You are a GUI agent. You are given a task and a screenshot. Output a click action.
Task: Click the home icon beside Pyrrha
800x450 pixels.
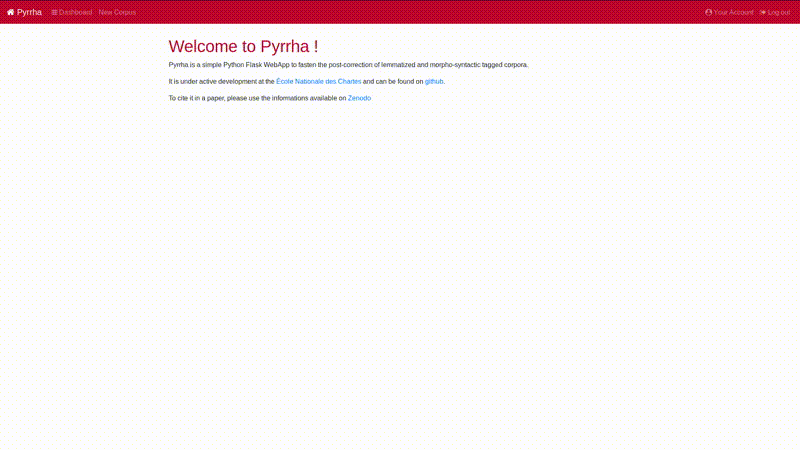pos(10,12)
